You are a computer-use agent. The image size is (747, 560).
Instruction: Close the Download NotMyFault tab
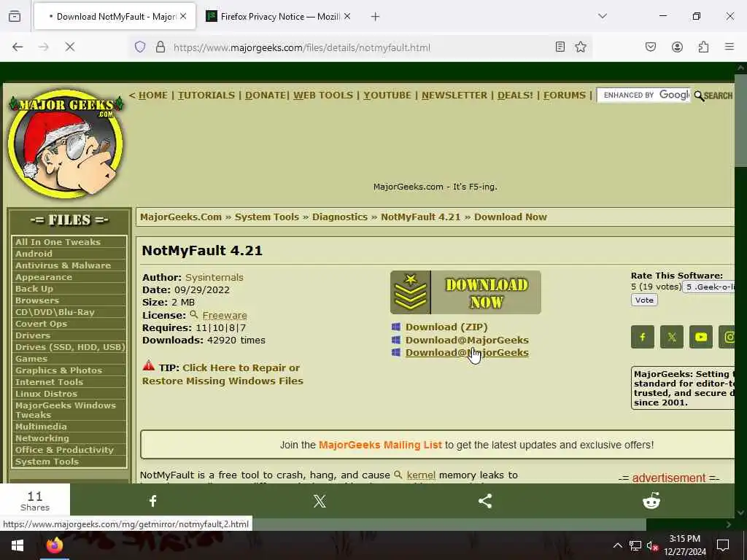(x=183, y=17)
